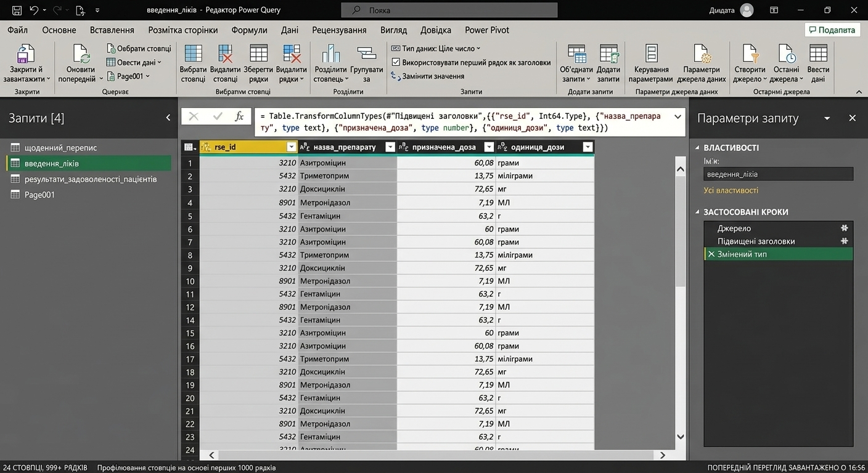Open the Овести дані dropdown
This screenshot has width=868, height=473.
134,62
